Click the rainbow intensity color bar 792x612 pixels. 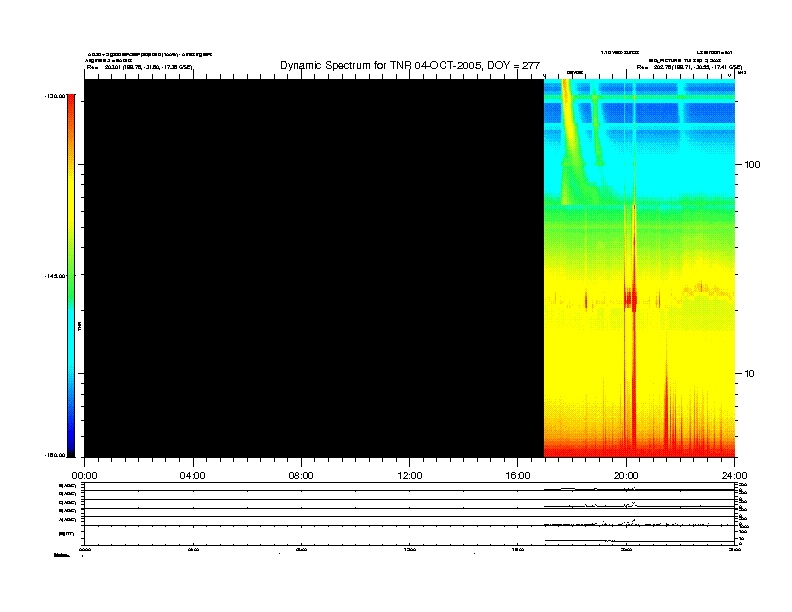pyautogui.click(x=71, y=276)
